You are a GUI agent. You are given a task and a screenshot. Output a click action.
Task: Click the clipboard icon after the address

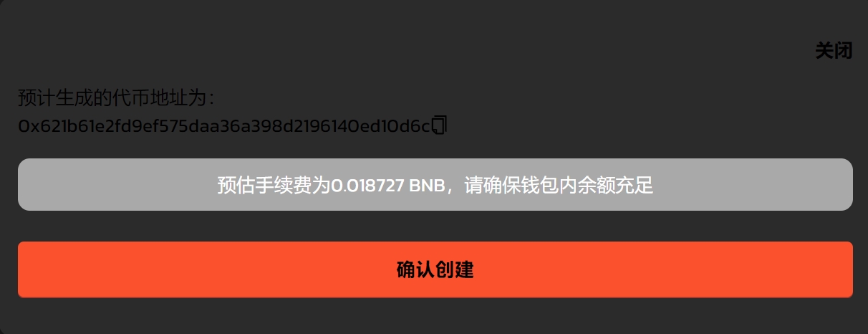(440, 125)
